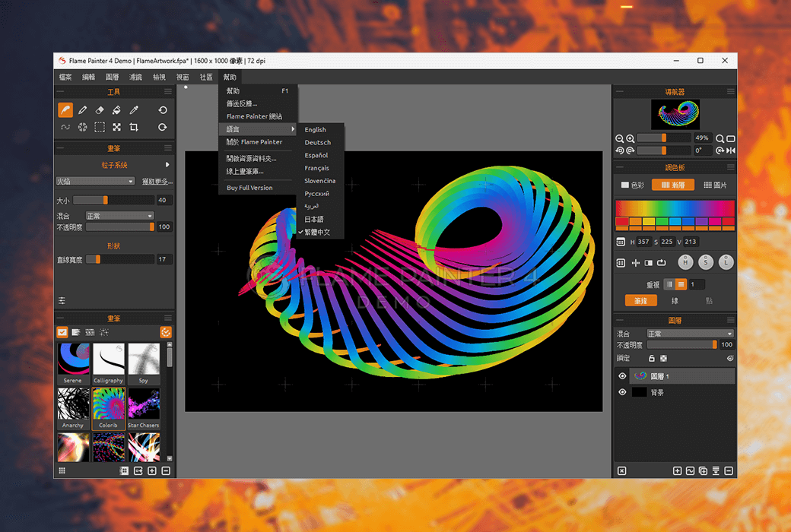Click the remove brush preset minus icon

pyautogui.click(x=166, y=471)
